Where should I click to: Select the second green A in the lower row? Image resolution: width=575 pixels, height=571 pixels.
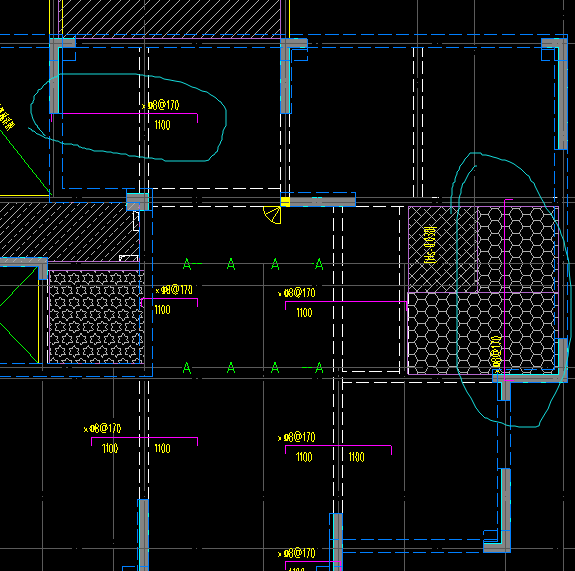[x=231, y=368]
